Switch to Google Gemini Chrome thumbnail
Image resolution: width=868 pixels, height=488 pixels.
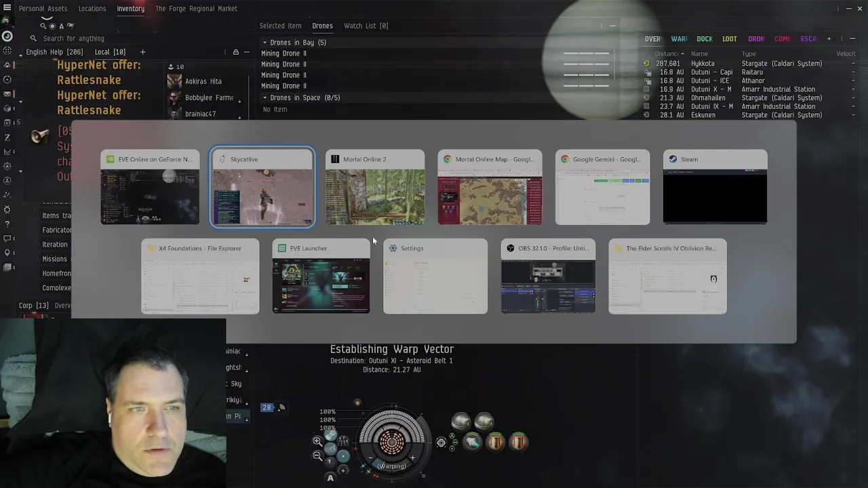[x=602, y=187]
